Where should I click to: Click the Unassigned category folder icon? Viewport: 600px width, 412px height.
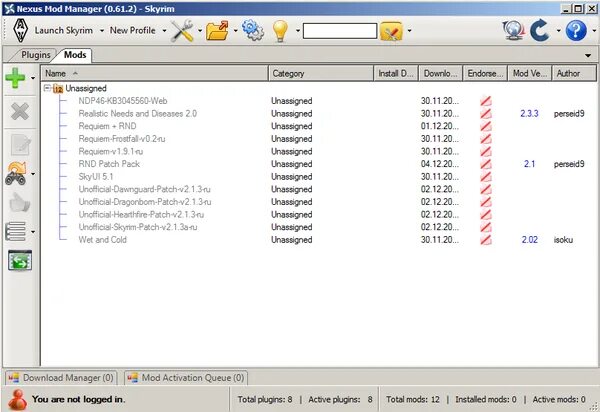58,89
